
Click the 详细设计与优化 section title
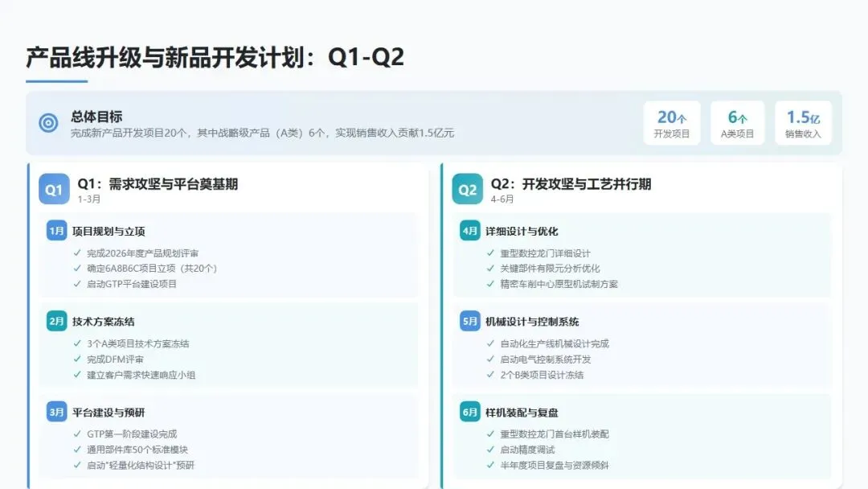click(x=522, y=232)
